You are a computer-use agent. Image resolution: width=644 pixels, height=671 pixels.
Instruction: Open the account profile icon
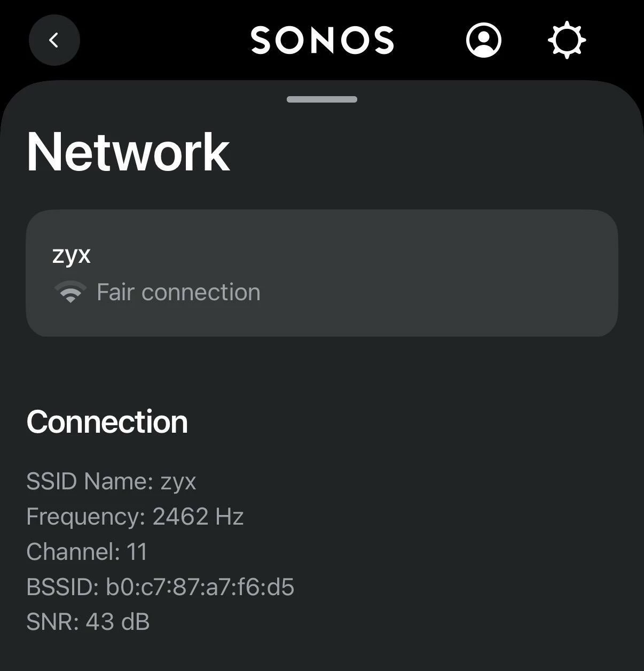pos(483,40)
